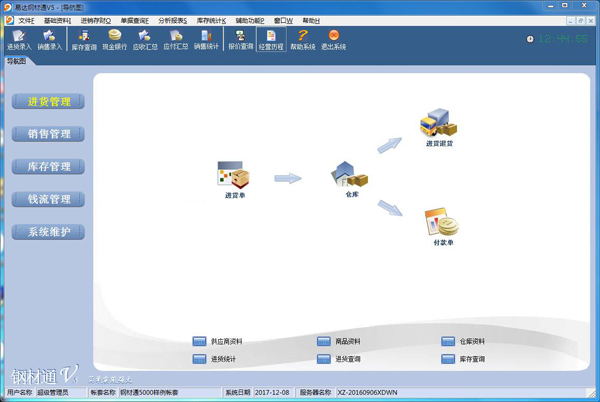
Task: Open the 进货单 icon in flowchart
Action: click(x=234, y=176)
